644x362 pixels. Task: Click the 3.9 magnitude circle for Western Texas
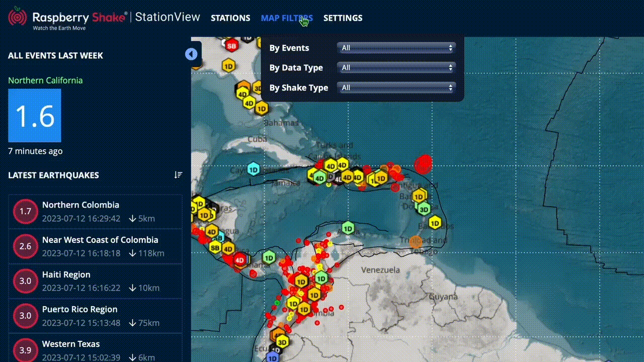[x=25, y=350]
